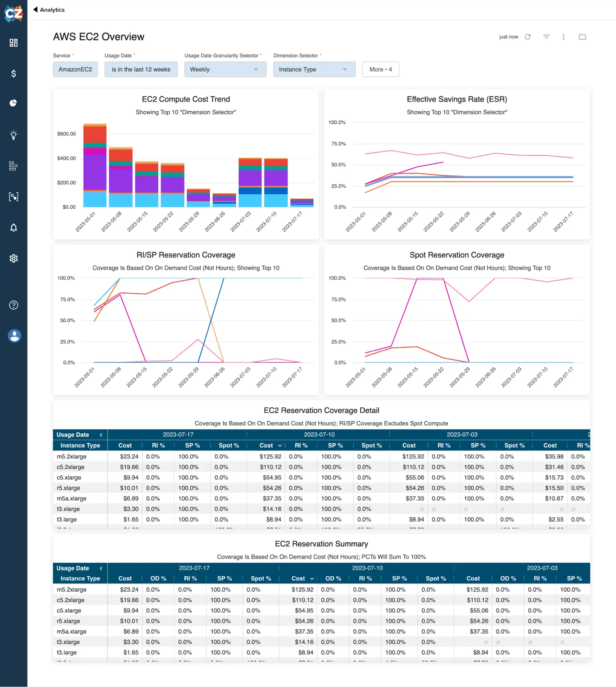
Task: Click the 'More • 4' filters button
Action: 381,69
